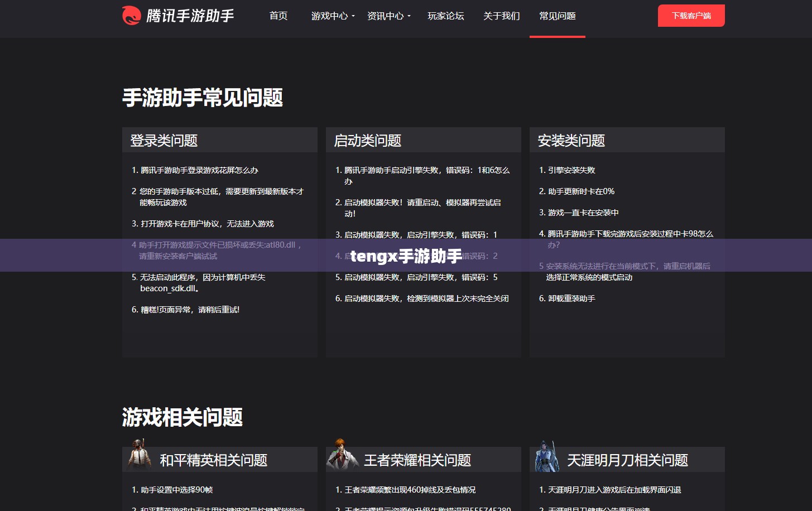Click the Tencent red bird logo icon
The image size is (812, 511).
click(132, 16)
